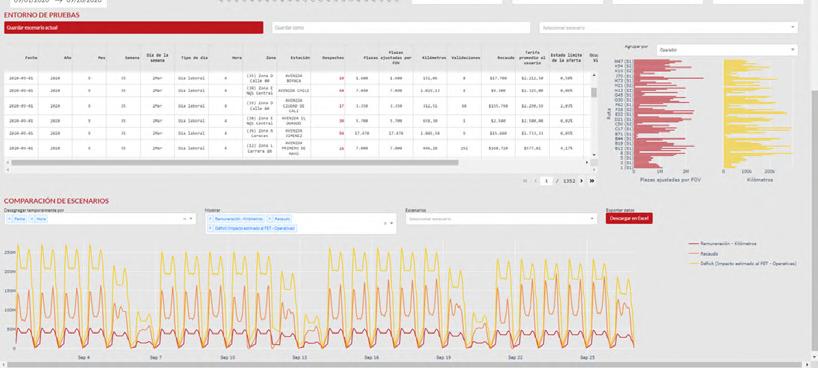Screen dimensions: 818x368
Task: Toggle 'Remuneración - Kilómetros' legend entry
Action: pyautogui.click(x=723, y=244)
